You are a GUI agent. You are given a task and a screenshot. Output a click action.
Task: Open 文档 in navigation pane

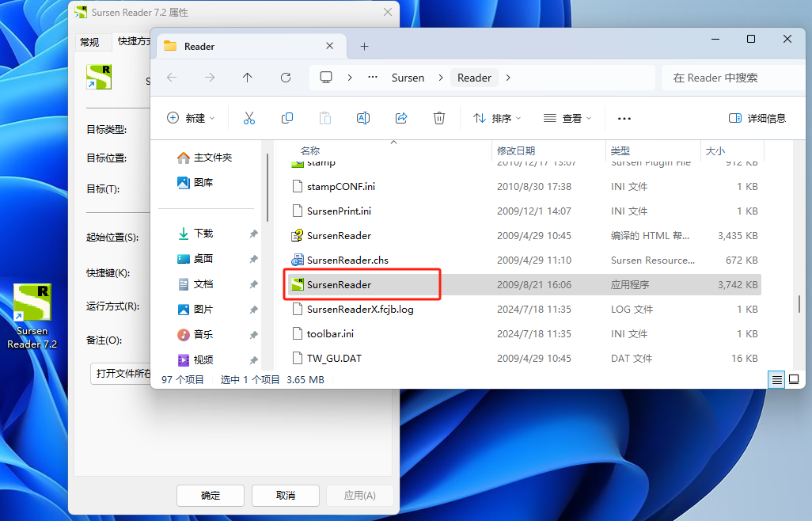coord(195,284)
